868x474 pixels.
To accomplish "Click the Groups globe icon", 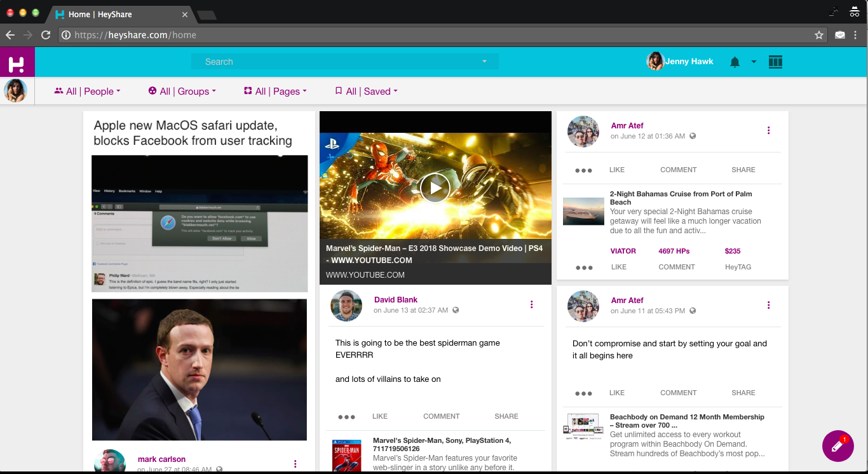I will click(151, 91).
